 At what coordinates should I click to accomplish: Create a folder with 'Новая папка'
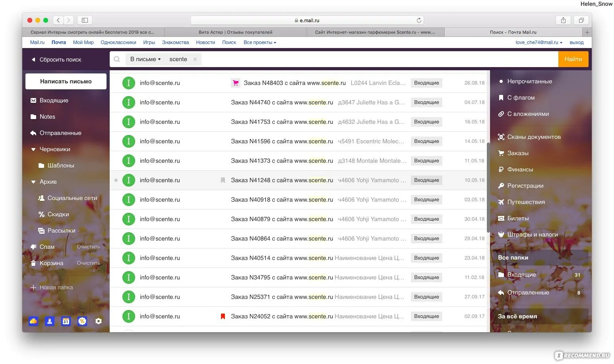pos(52,288)
